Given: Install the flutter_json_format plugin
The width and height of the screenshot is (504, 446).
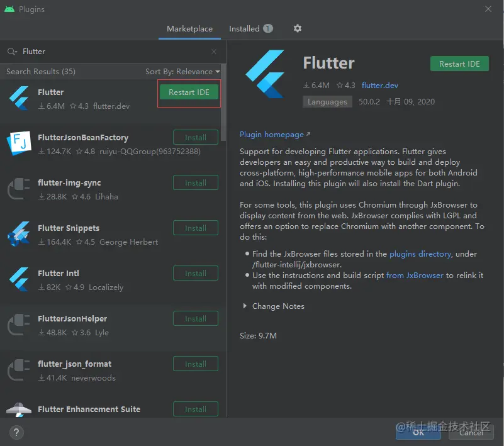Looking at the screenshot, I should coord(196,364).
